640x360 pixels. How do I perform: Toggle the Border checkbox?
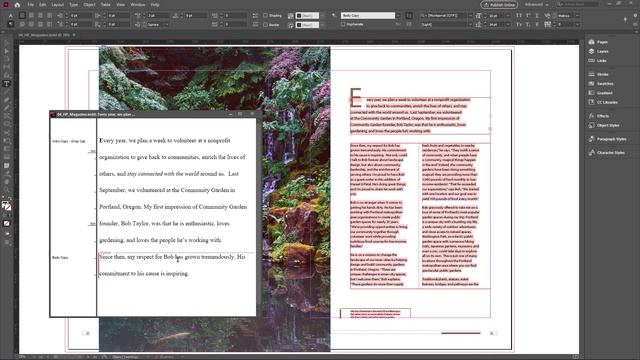[265, 24]
